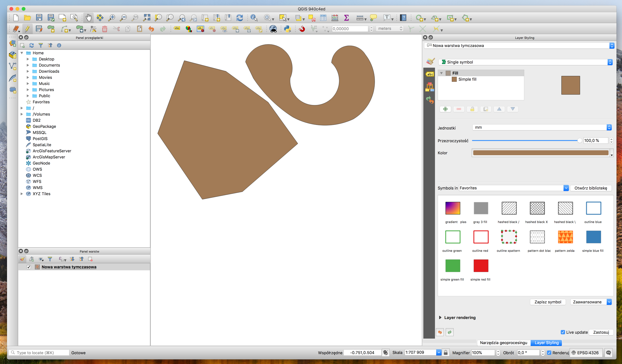Select the pattern zelda symbol thumbnail
The image size is (622, 364).
(x=565, y=237)
